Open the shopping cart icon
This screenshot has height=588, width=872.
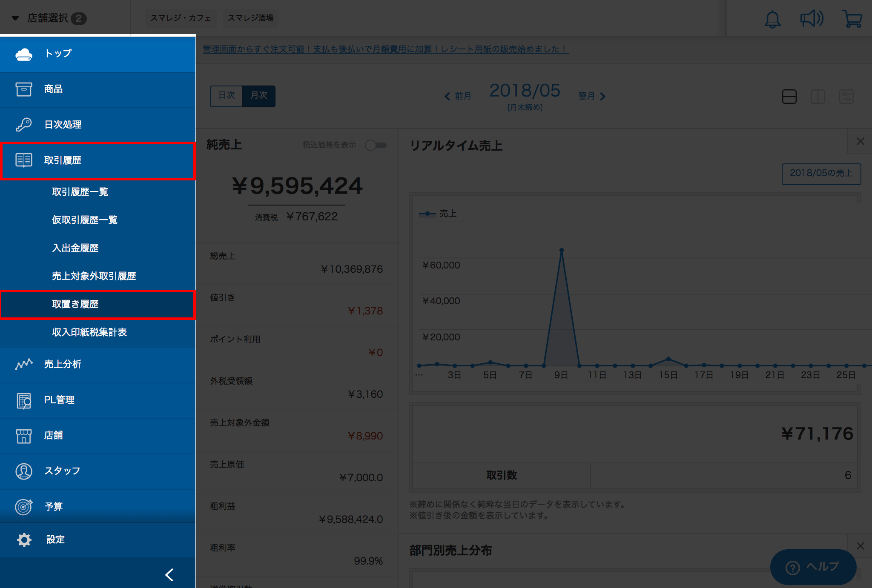pyautogui.click(x=852, y=19)
